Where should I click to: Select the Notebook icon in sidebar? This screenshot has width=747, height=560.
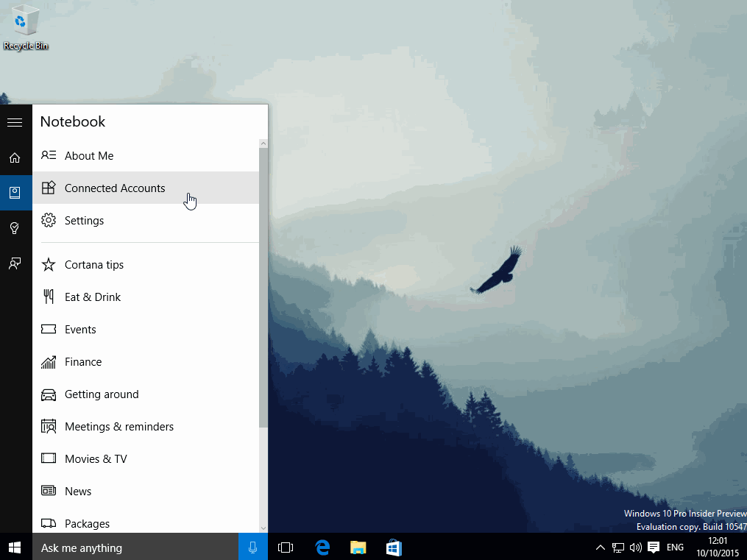tap(15, 193)
